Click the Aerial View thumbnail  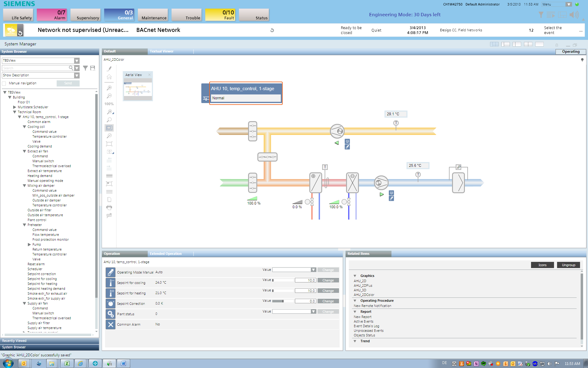[x=138, y=90]
